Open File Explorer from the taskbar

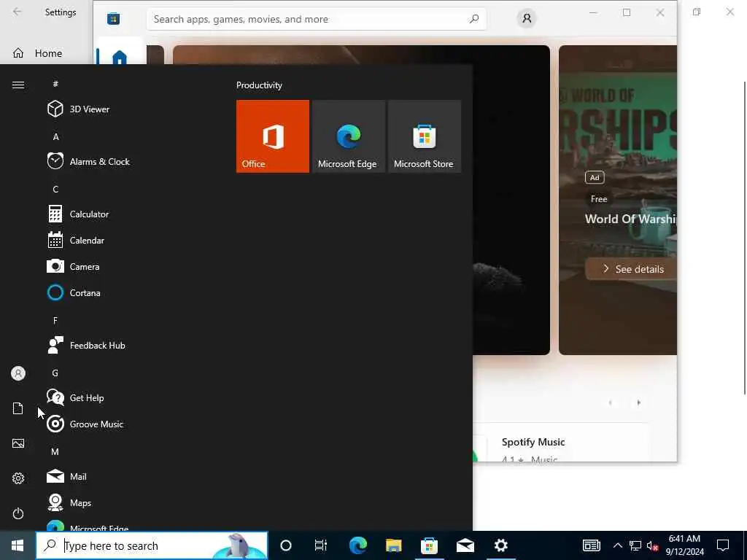(x=393, y=545)
